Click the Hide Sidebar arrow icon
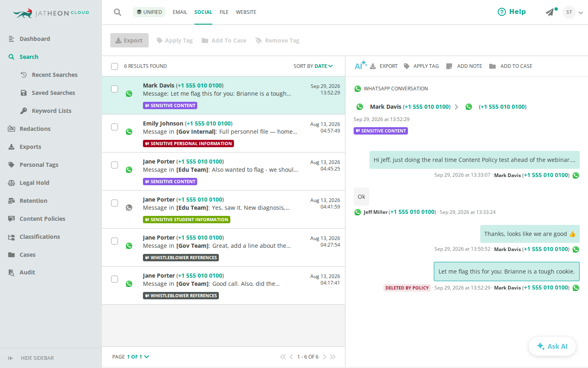This screenshot has height=368, width=588. point(11,358)
